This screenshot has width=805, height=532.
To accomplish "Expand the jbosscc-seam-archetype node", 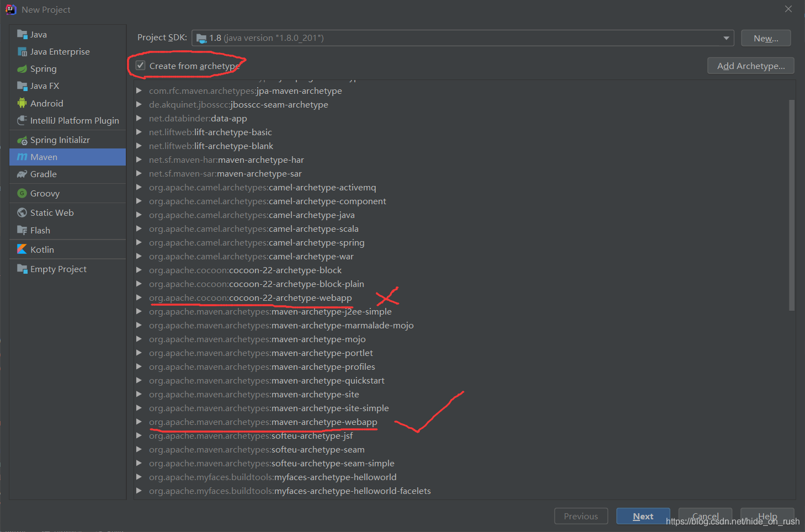I will (139, 104).
